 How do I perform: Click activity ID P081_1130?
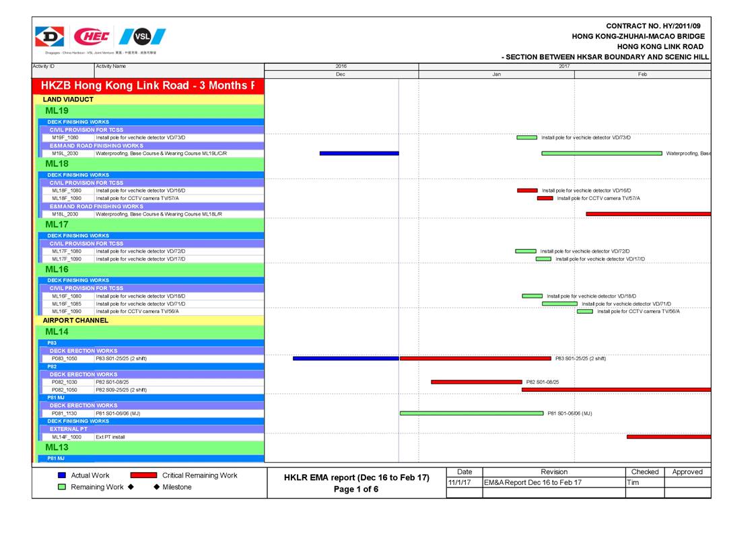click(65, 413)
